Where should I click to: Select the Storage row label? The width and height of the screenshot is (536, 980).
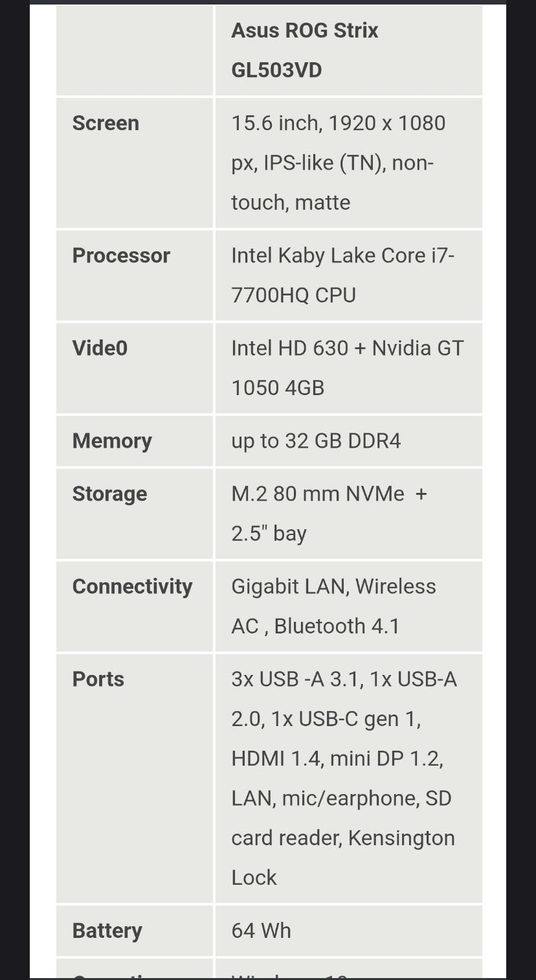tap(109, 494)
